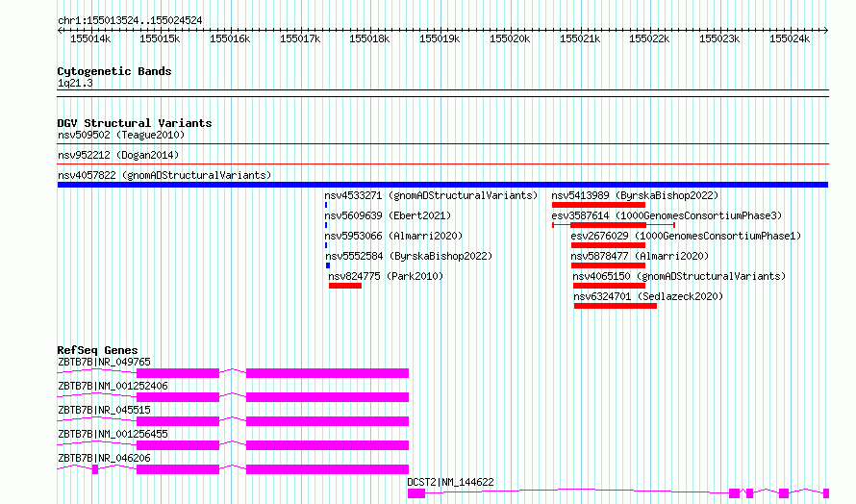Click the DGV Structural Variants track title
Viewport: 856px width, 504px height.
pos(135,123)
